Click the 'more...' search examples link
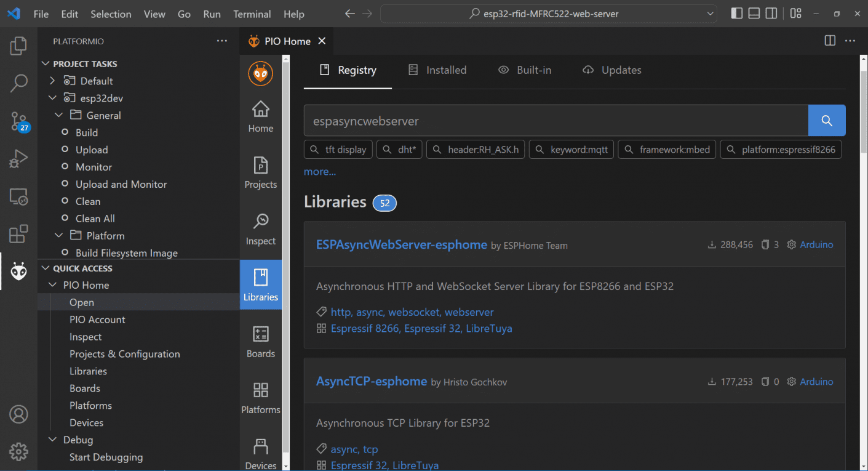This screenshot has height=471, width=868. click(319, 172)
